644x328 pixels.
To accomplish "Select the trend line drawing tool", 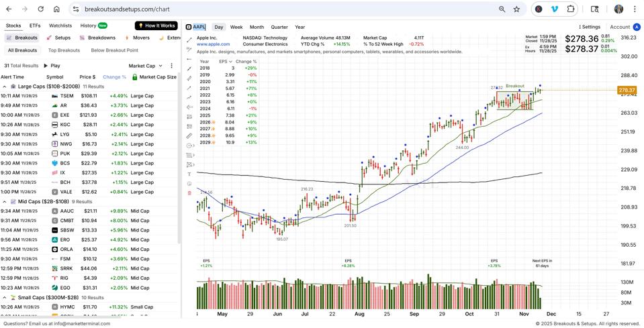I will click(189, 40).
